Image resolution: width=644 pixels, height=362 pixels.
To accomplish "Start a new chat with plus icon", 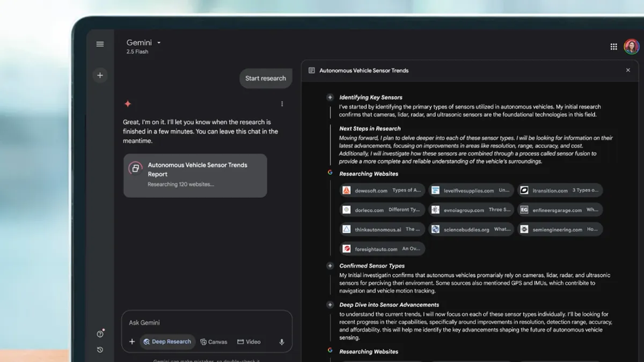I will pyautogui.click(x=100, y=76).
